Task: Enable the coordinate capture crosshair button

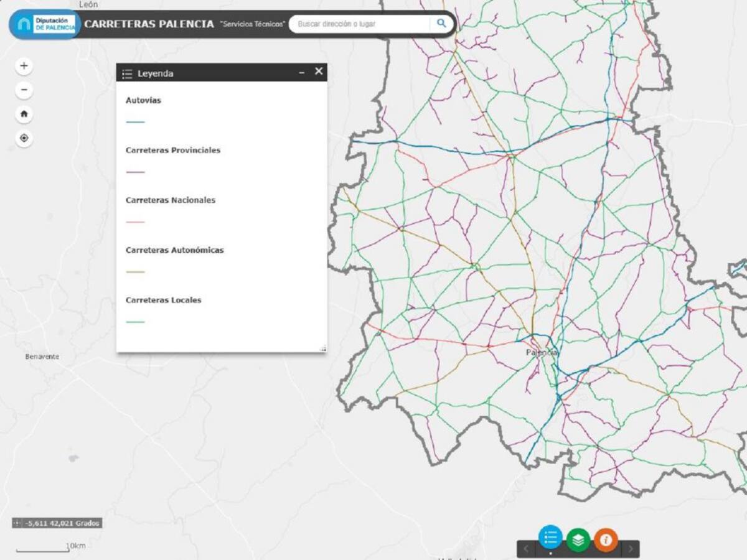Action: [x=17, y=523]
